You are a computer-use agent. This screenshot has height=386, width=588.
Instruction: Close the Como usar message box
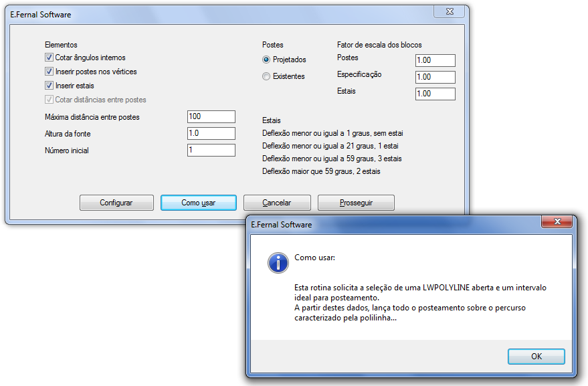tap(557, 221)
